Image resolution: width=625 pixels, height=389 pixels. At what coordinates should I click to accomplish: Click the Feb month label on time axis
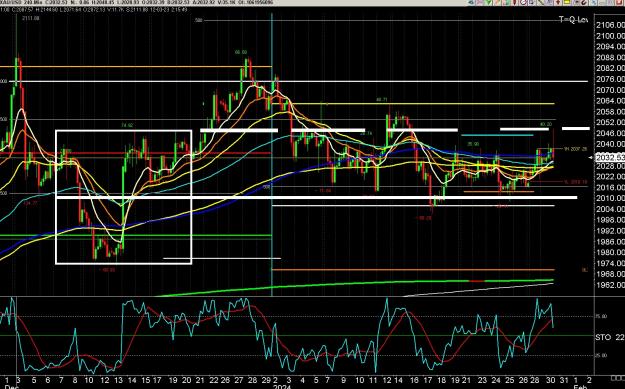click(580, 387)
